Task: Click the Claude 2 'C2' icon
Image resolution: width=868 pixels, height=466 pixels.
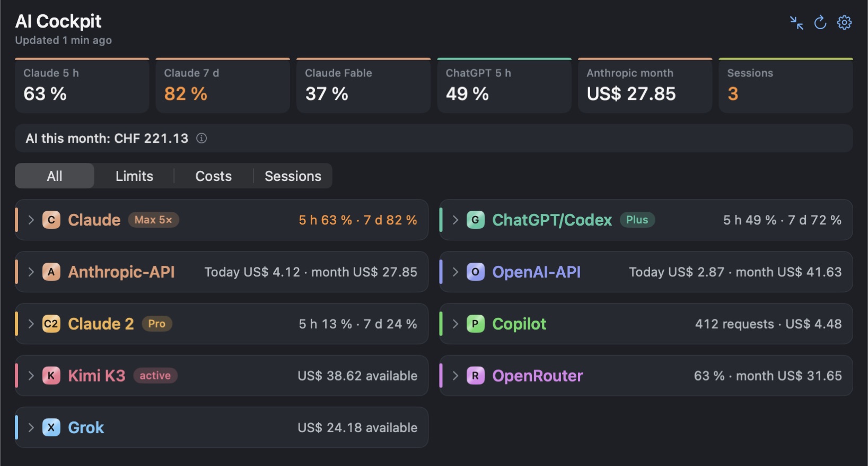Action: click(x=51, y=324)
